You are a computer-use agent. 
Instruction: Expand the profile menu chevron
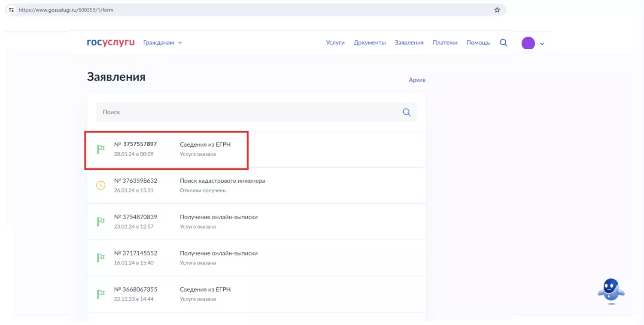(x=542, y=44)
